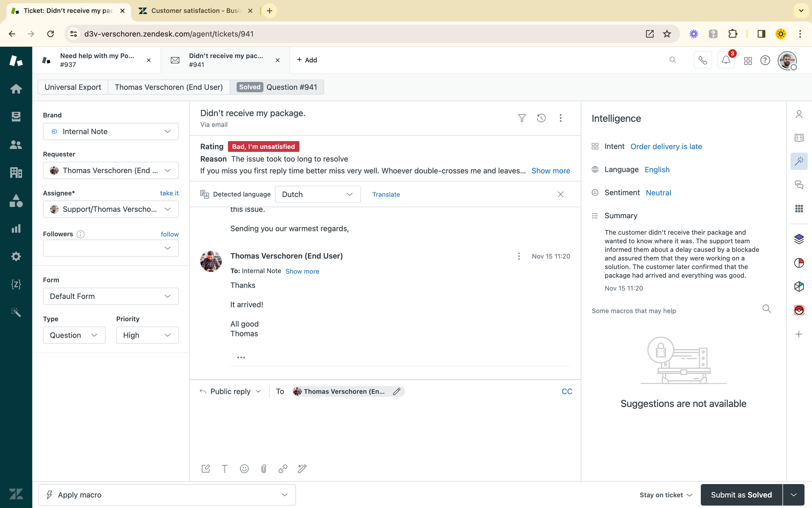Click Submit as Solved button
The width and height of the screenshot is (812, 508).
741,495
